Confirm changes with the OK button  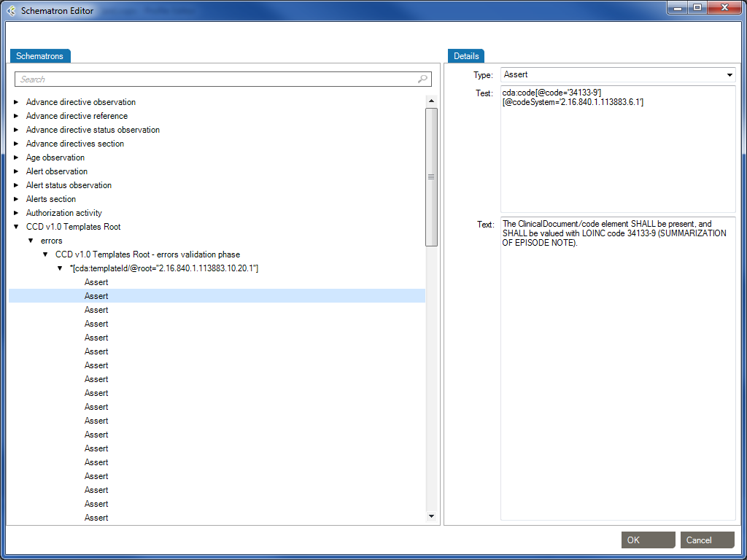point(648,540)
